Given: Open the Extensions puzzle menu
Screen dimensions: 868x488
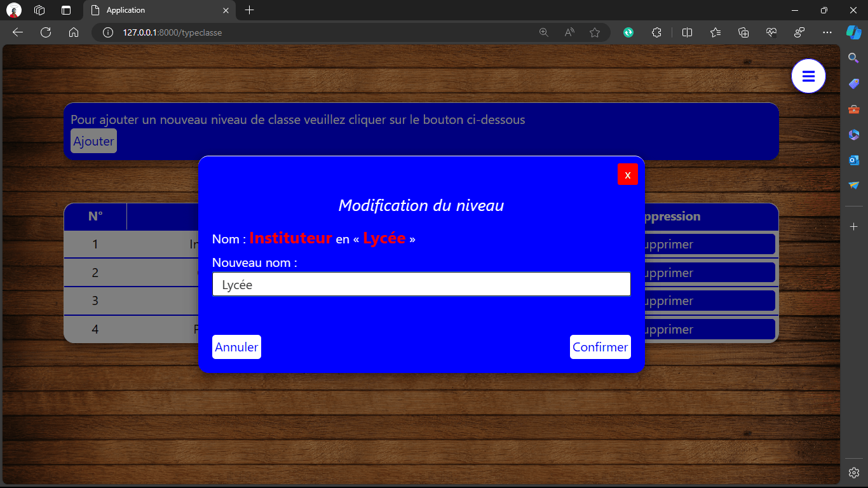Looking at the screenshot, I should click(x=657, y=32).
